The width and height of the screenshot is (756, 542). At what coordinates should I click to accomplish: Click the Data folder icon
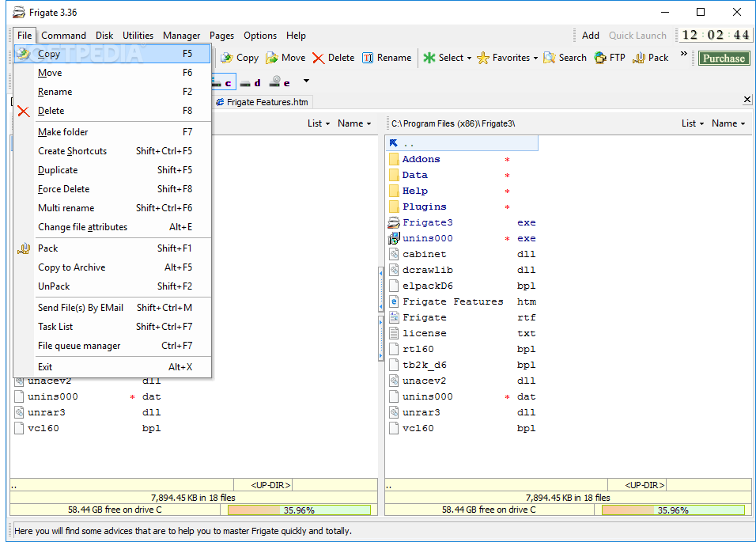[394, 175]
